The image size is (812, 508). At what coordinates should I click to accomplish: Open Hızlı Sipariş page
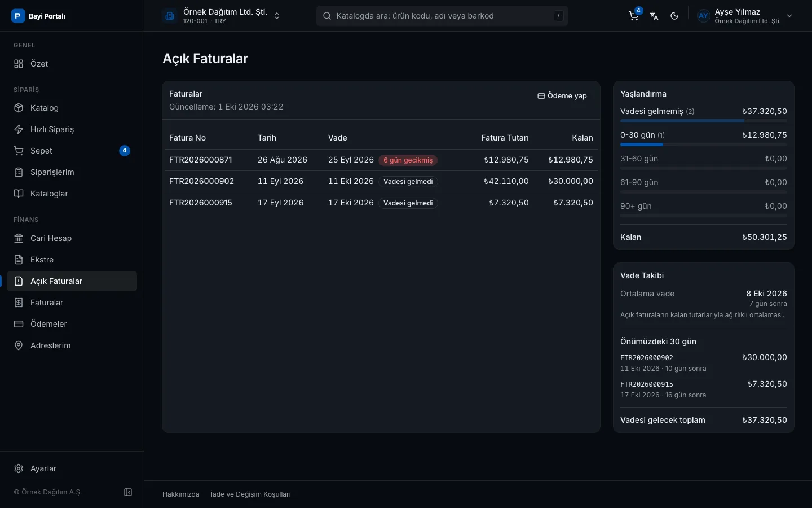72,129
